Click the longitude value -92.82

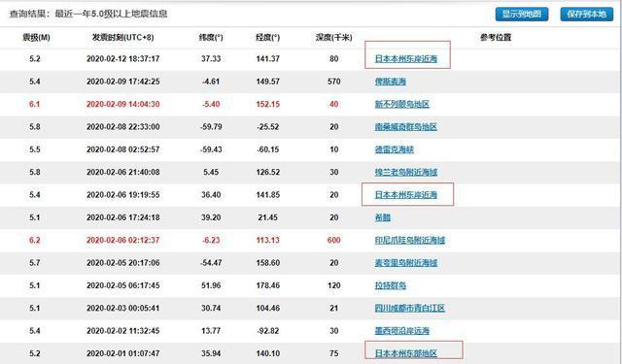pos(268,331)
